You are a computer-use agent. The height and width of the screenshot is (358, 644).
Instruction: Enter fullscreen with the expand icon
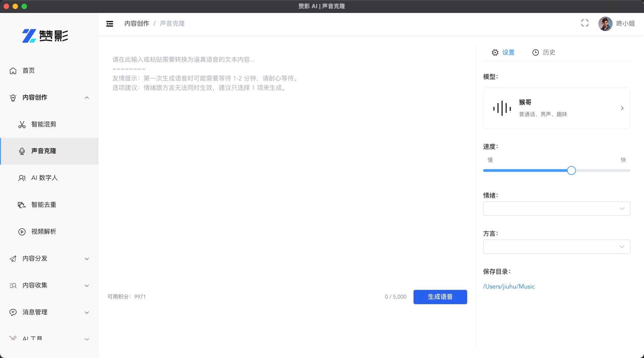coord(585,23)
